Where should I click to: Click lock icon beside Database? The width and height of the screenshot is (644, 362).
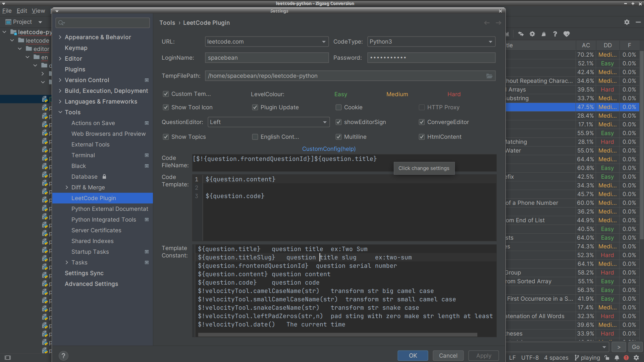[x=104, y=177]
